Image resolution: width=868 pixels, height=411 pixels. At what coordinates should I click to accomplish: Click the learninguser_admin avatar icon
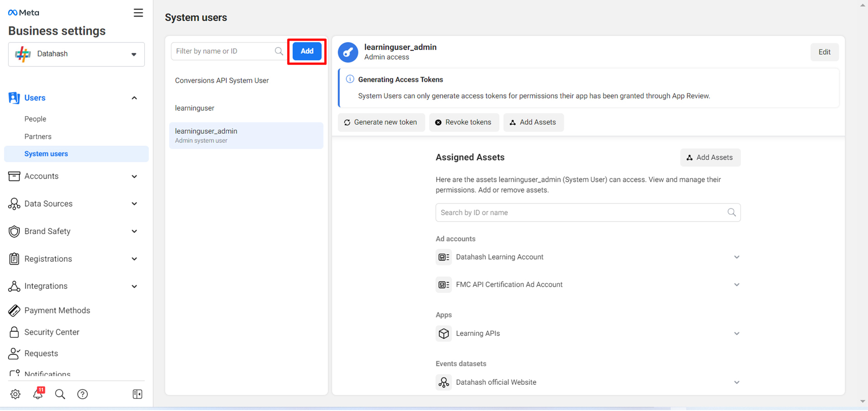tap(348, 52)
